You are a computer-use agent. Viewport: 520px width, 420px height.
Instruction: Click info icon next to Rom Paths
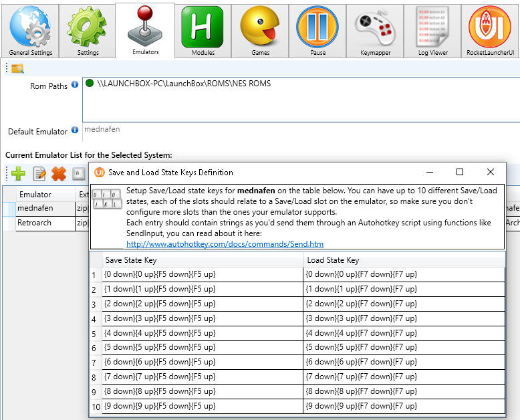pos(75,84)
